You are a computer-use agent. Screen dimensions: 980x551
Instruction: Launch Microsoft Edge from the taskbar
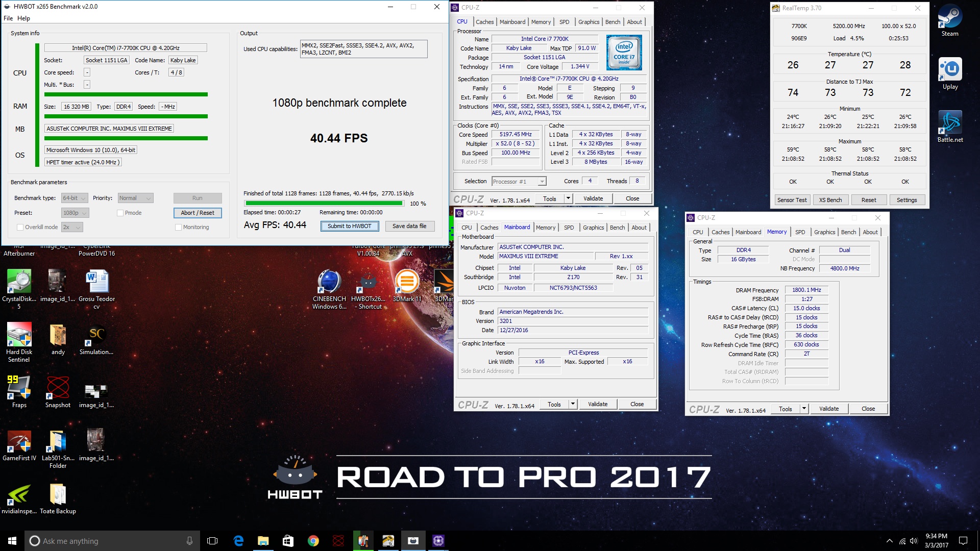pos(238,541)
